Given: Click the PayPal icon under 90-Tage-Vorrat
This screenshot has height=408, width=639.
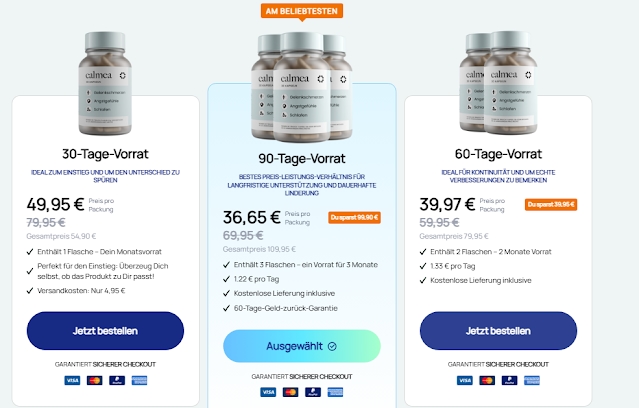Looking at the screenshot, I should [313, 392].
